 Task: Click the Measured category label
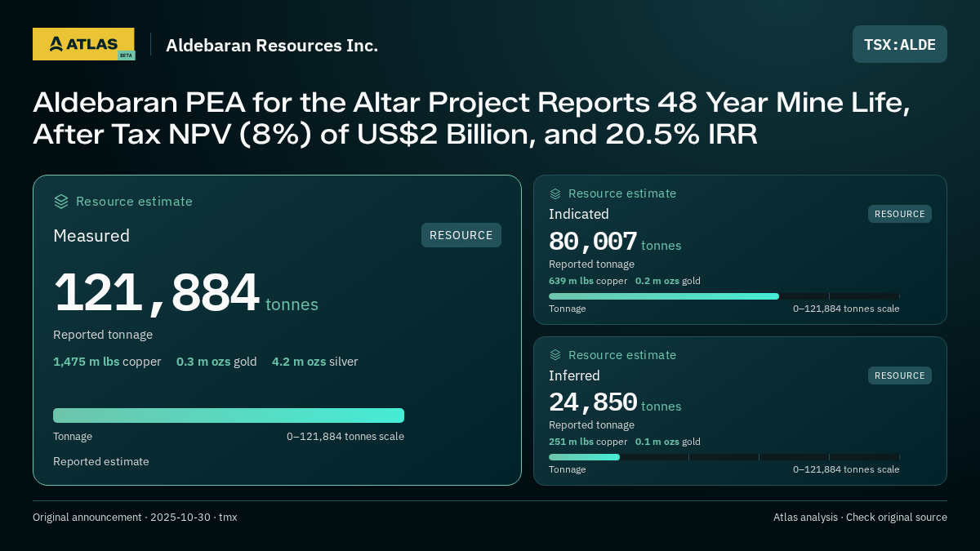pyautogui.click(x=91, y=236)
